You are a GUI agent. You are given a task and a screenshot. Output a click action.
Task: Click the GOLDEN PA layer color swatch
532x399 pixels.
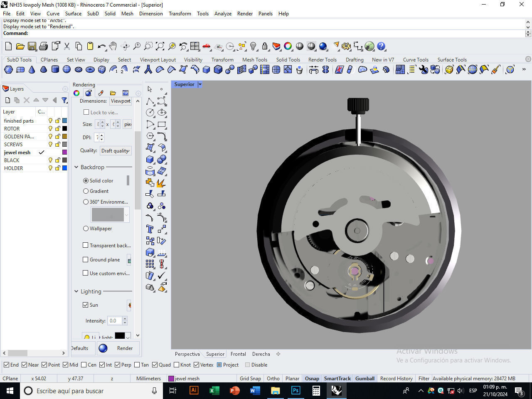coord(64,136)
